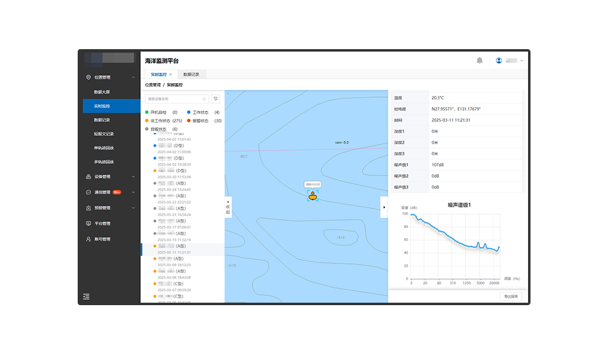Filter by 工作状态 status (4)
Viewport: 607px width, 364px height.
click(x=203, y=112)
